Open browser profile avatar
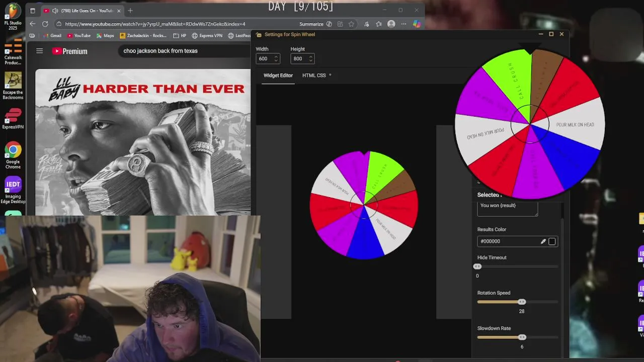This screenshot has width=644, height=362. coord(391,24)
